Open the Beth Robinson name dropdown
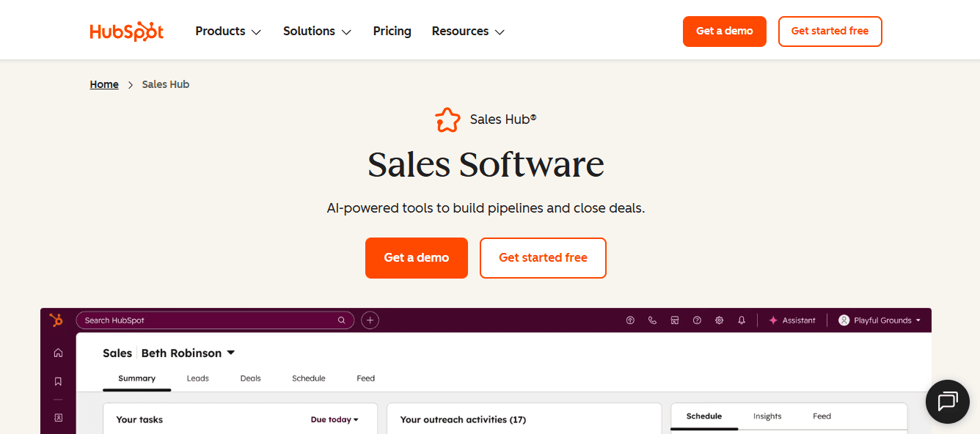Image resolution: width=980 pixels, height=434 pixels. coord(187,353)
